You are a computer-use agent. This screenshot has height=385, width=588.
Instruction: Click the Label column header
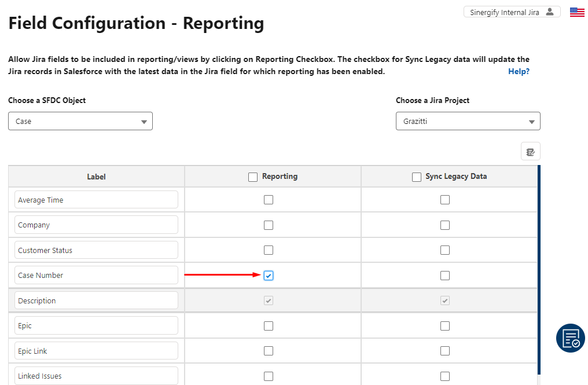pos(97,177)
